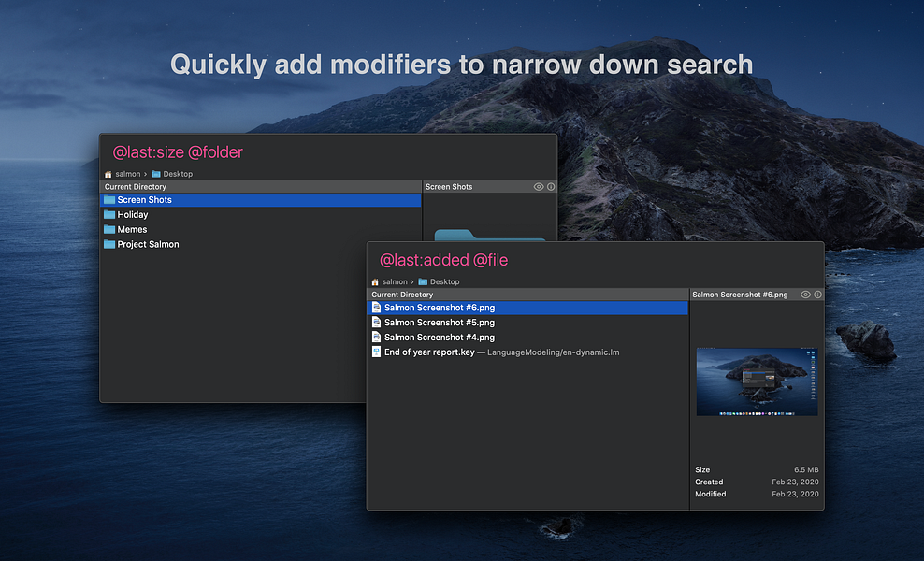The width and height of the screenshot is (924, 561).
Task: Click the Project Salmon folder icon
Action: point(109,244)
